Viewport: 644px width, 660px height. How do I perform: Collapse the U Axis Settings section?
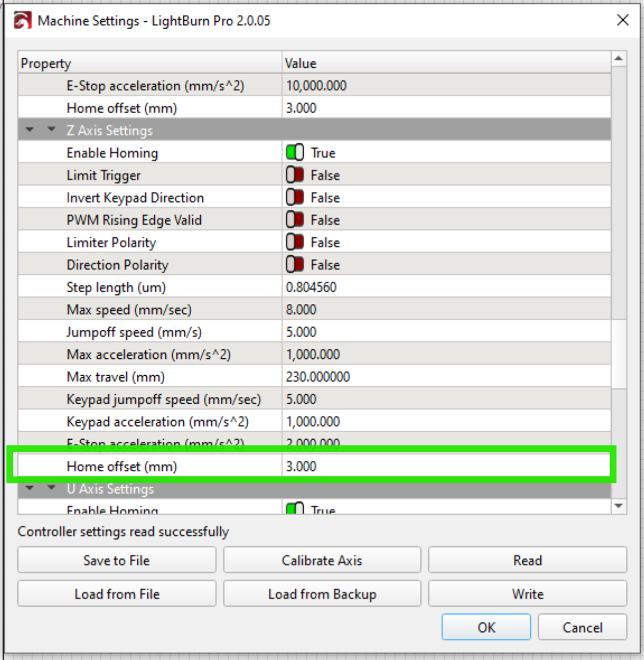pos(52,488)
